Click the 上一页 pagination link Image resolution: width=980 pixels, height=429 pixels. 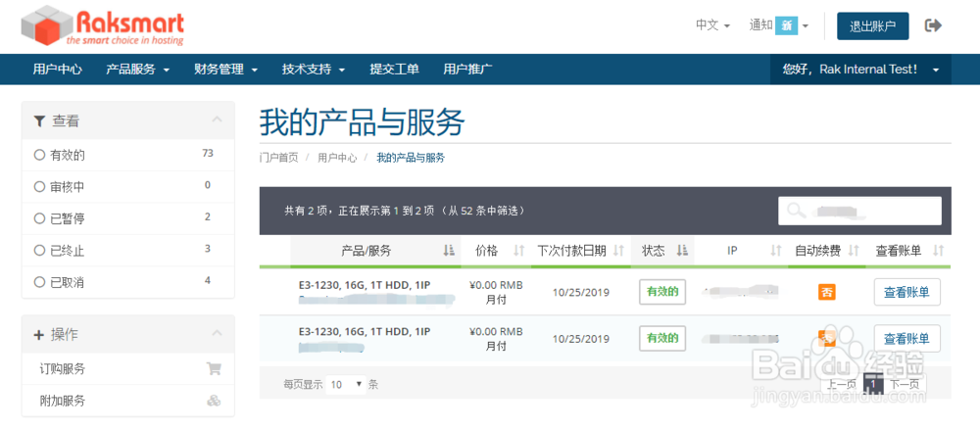(841, 385)
